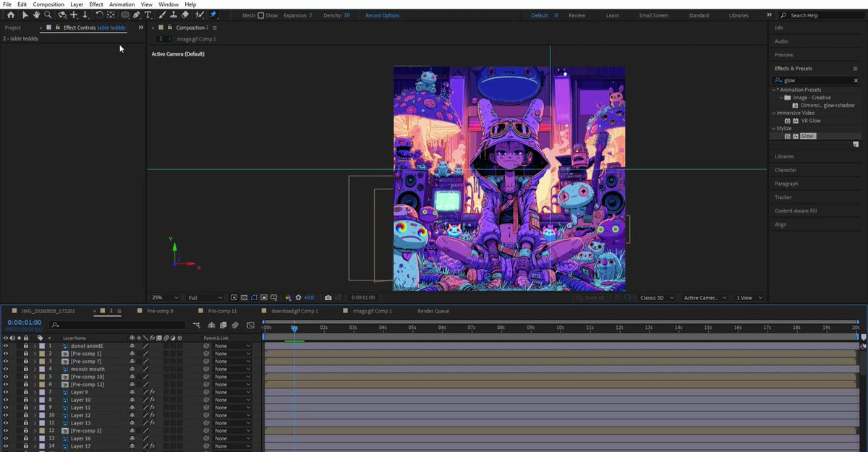868x452 pixels.
Task: Select the Glow effect under Stylize
Action: pos(807,136)
